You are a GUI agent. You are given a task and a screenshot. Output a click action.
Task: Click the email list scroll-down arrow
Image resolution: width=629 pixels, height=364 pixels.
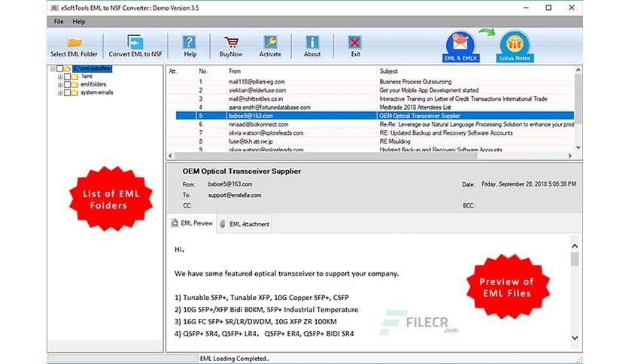(x=578, y=147)
